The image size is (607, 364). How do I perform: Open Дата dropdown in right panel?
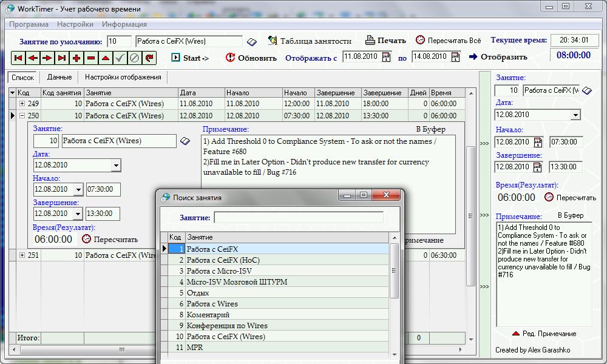coord(575,115)
